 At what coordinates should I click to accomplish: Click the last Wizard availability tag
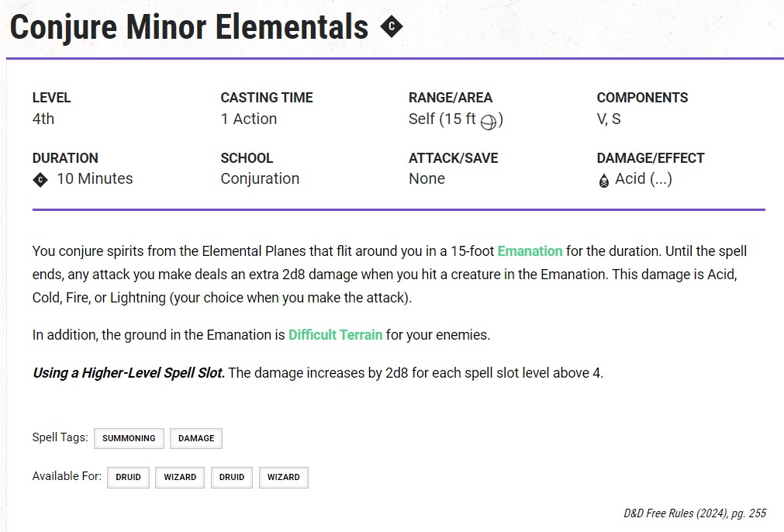284,477
